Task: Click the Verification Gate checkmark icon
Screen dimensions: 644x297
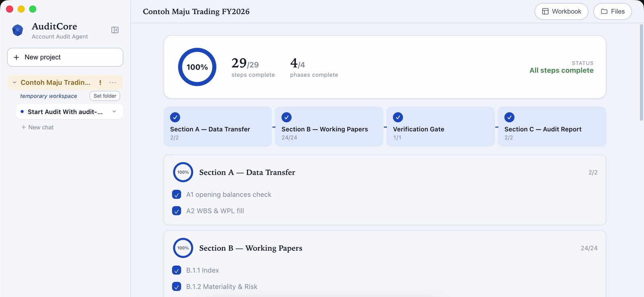Action: (398, 117)
